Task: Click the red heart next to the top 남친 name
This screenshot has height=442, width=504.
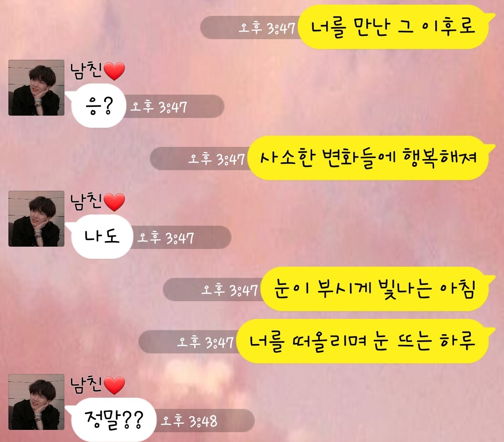Action: pyautogui.click(x=114, y=71)
